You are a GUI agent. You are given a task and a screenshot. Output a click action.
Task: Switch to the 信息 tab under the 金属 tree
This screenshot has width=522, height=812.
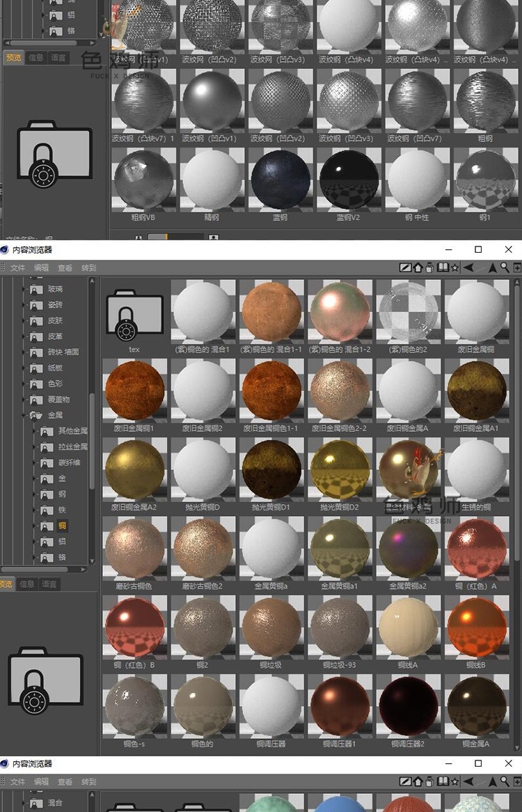tap(26, 584)
